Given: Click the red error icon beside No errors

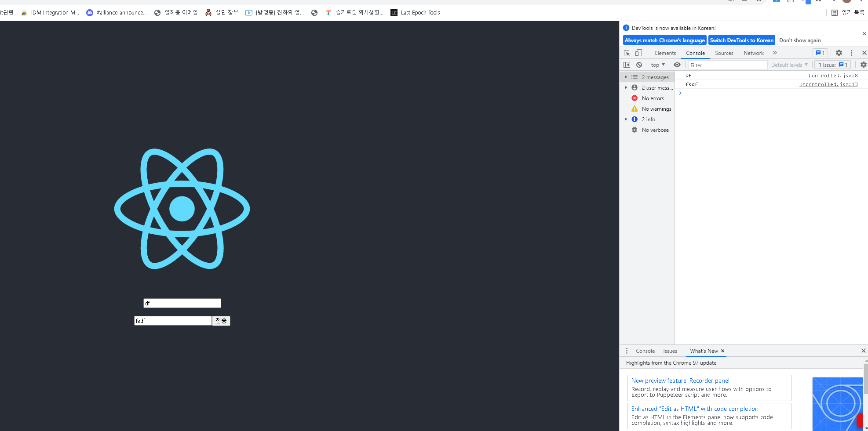Looking at the screenshot, I should click(635, 98).
